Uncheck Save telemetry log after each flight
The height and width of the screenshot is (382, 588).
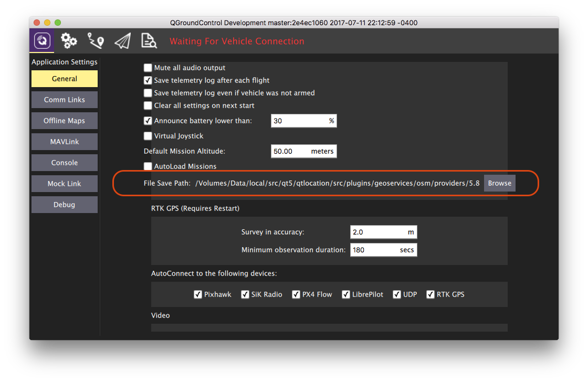[x=148, y=80]
